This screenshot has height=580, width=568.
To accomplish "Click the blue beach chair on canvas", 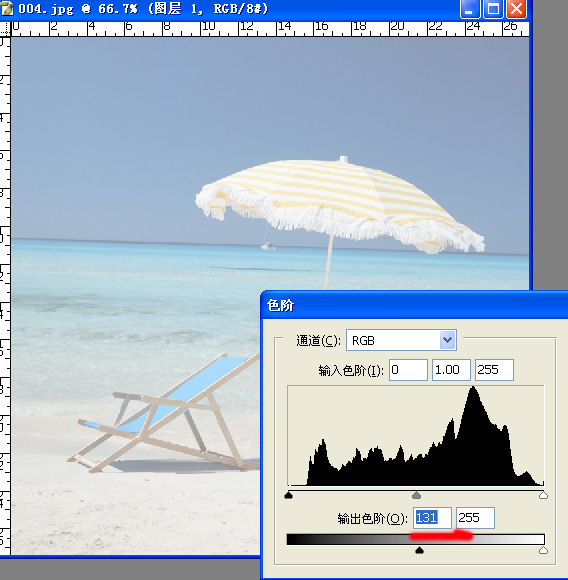I will (x=165, y=412).
